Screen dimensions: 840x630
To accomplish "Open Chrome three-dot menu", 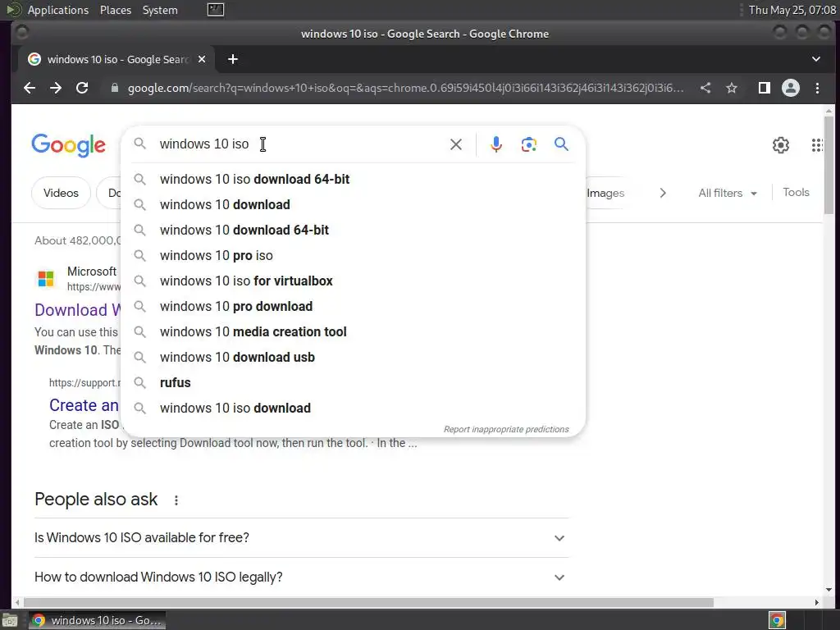I will click(x=818, y=88).
